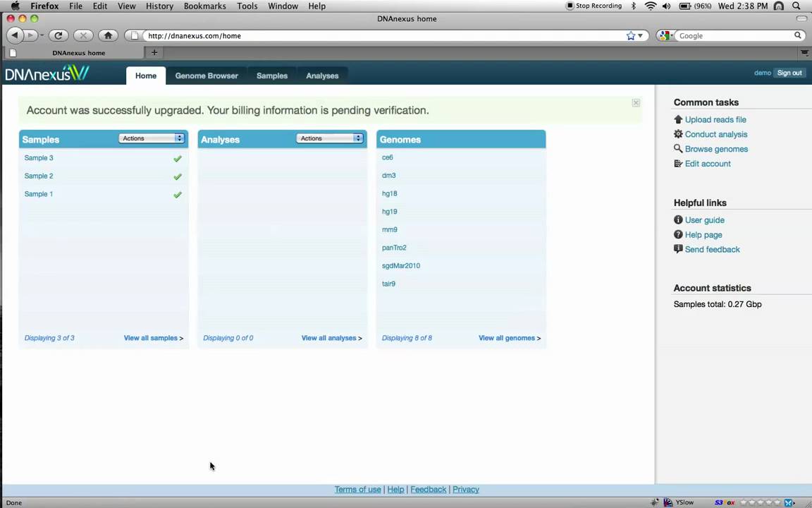Select the mm9 genome

[x=389, y=229]
